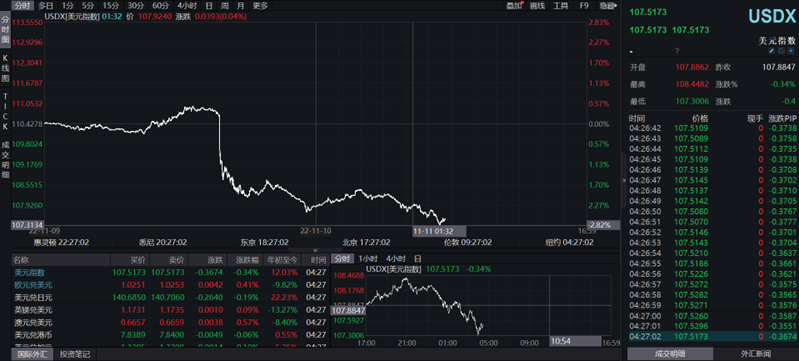The height and width of the screenshot is (361, 799).
Task: Sort table by 涨跌幅 column header
Action: pos(246,260)
